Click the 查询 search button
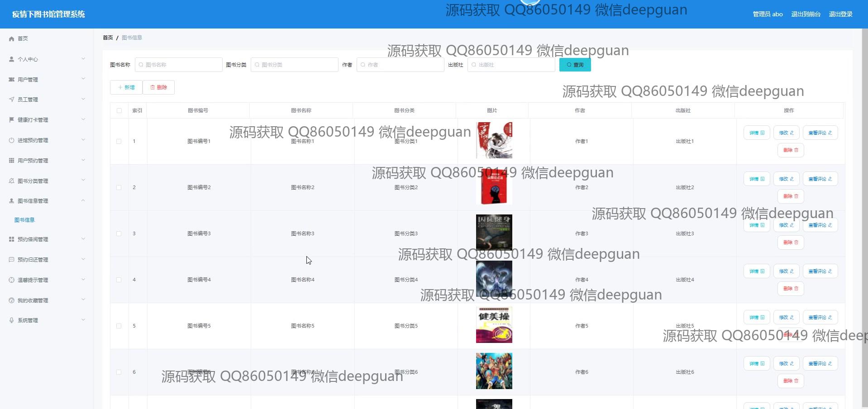The height and width of the screenshot is (409, 868). 575,65
